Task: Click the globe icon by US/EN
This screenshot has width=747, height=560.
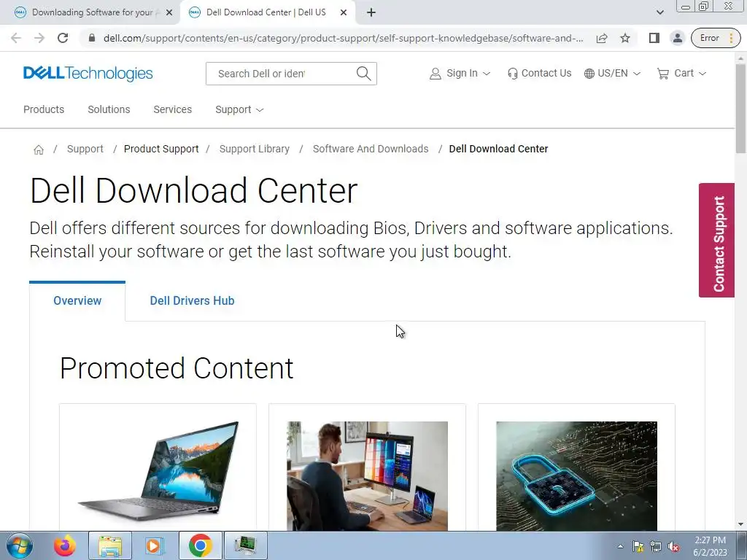Action: 589,74
